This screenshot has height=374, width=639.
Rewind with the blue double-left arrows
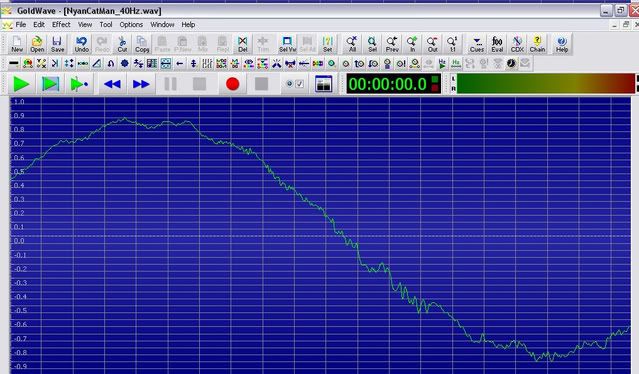[x=112, y=84]
